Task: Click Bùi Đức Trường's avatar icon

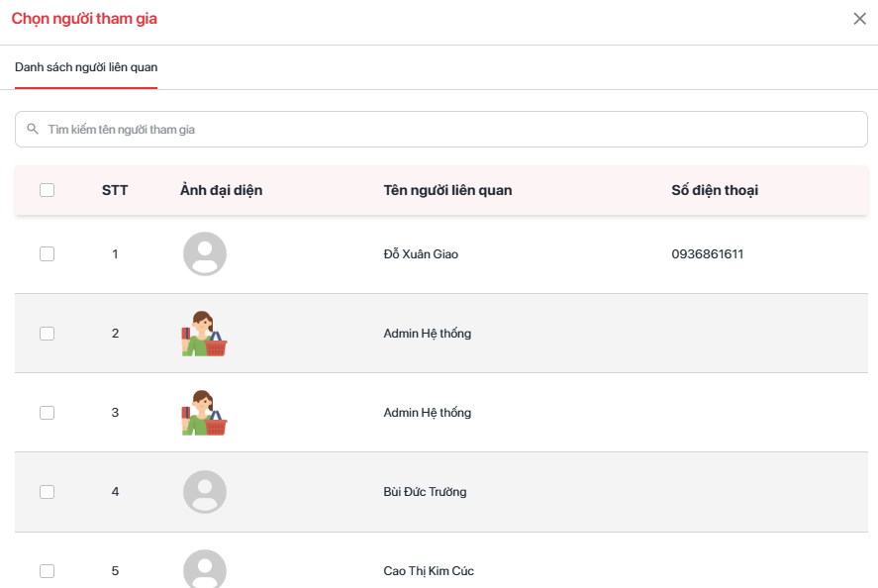Action: (x=205, y=492)
